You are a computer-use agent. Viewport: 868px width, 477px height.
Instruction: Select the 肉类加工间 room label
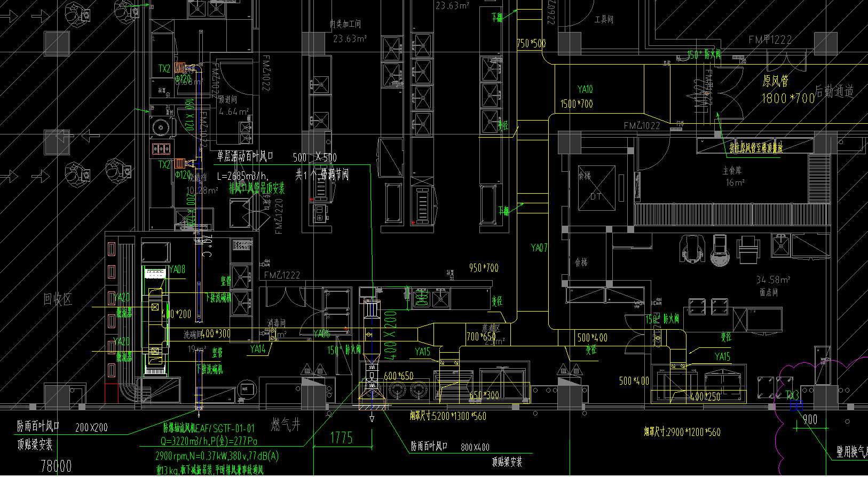click(345, 24)
